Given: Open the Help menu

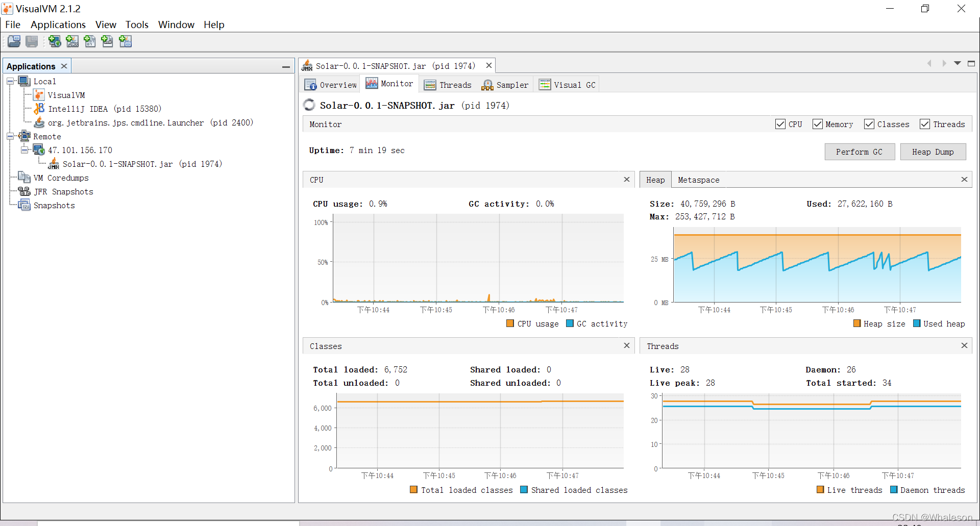Looking at the screenshot, I should [x=214, y=24].
